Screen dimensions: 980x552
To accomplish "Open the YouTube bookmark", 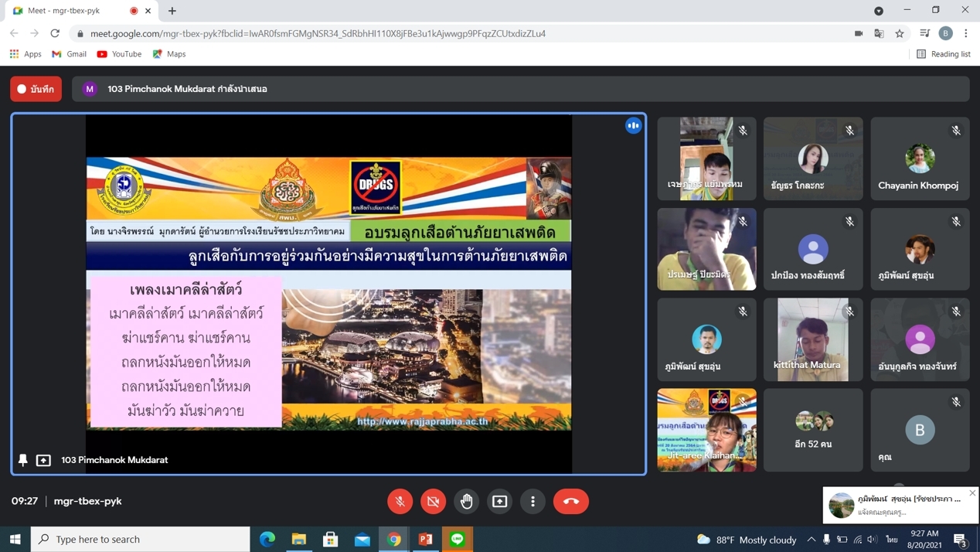I will (x=119, y=54).
